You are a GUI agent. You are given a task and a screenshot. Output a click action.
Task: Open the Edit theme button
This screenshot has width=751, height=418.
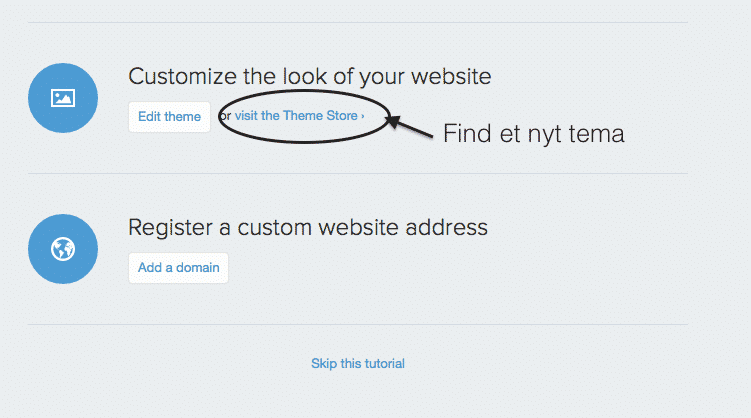tap(169, 116)
